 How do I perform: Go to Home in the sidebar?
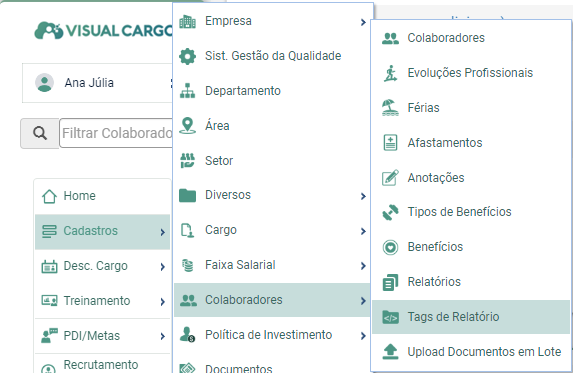tap(102, 196)
